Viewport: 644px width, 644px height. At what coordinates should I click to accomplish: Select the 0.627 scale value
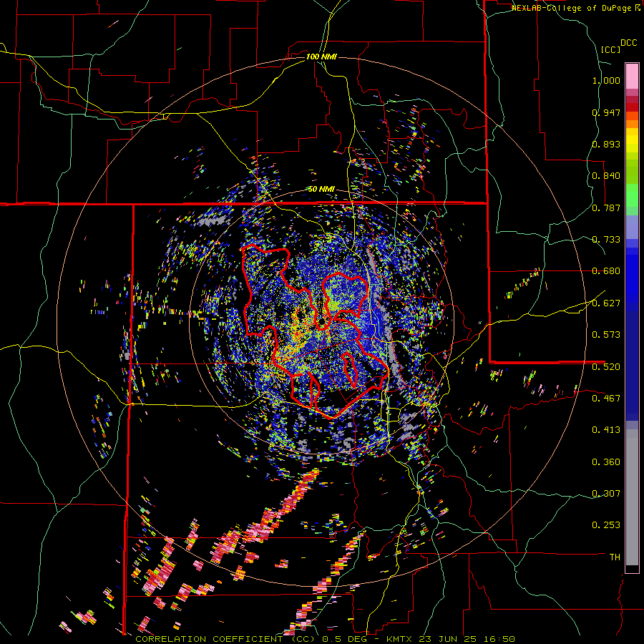pyautogui.click(x=606, y=303)
